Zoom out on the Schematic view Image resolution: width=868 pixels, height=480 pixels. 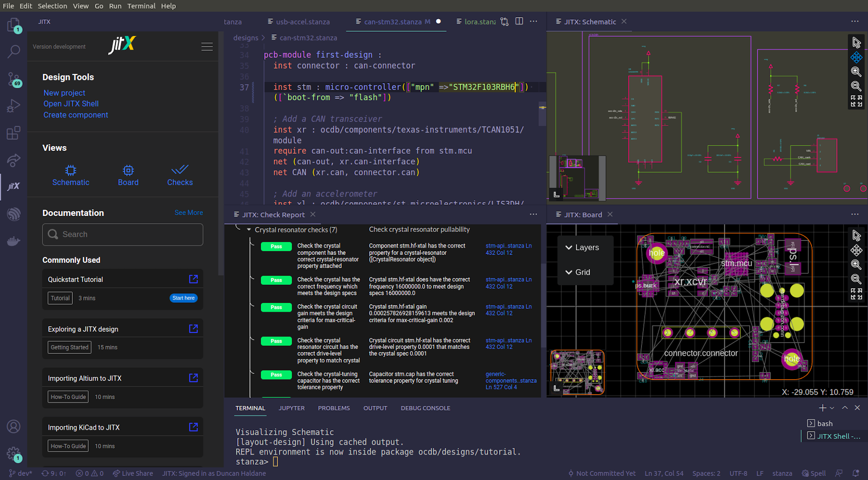(856, 86)
